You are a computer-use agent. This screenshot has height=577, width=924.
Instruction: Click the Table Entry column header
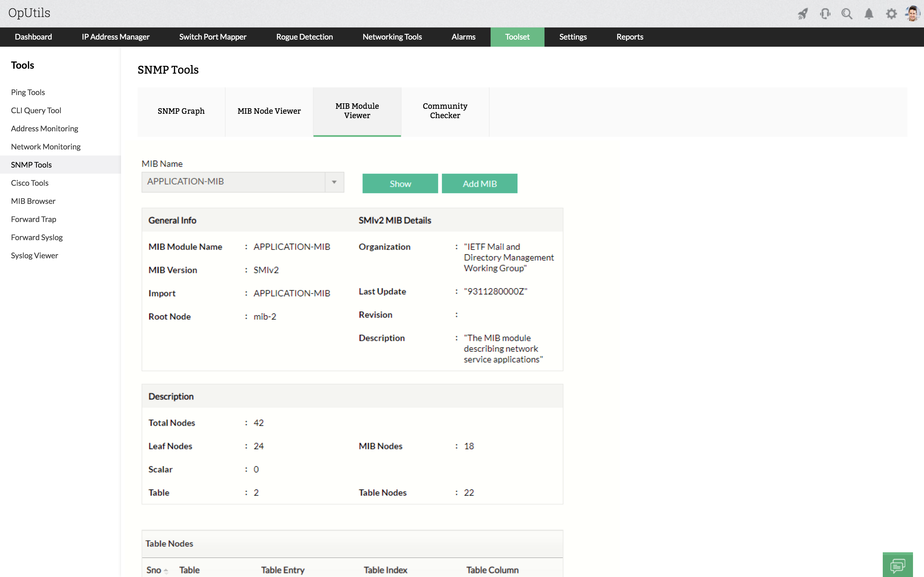[x=282, y=570]
